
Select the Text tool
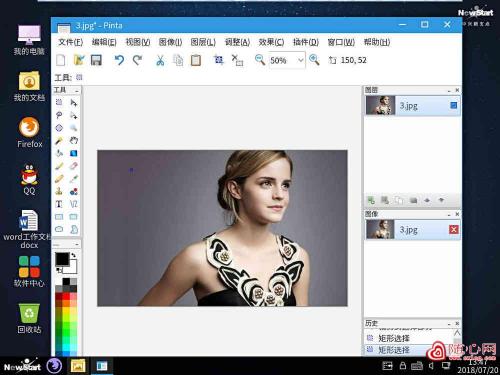(59, 204)
